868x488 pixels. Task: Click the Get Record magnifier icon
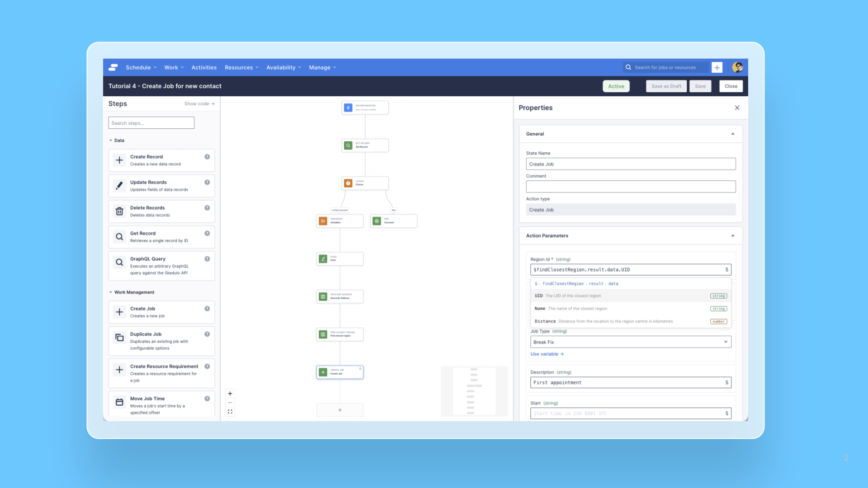(x=119, y=237)
